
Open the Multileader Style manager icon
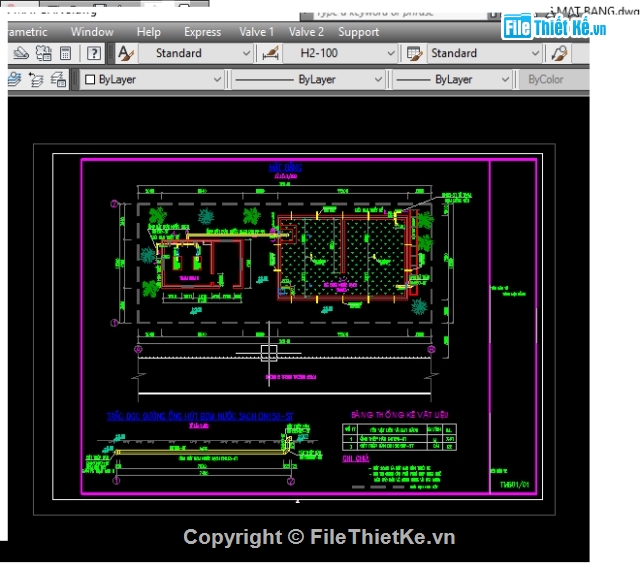tap(559, 53)
